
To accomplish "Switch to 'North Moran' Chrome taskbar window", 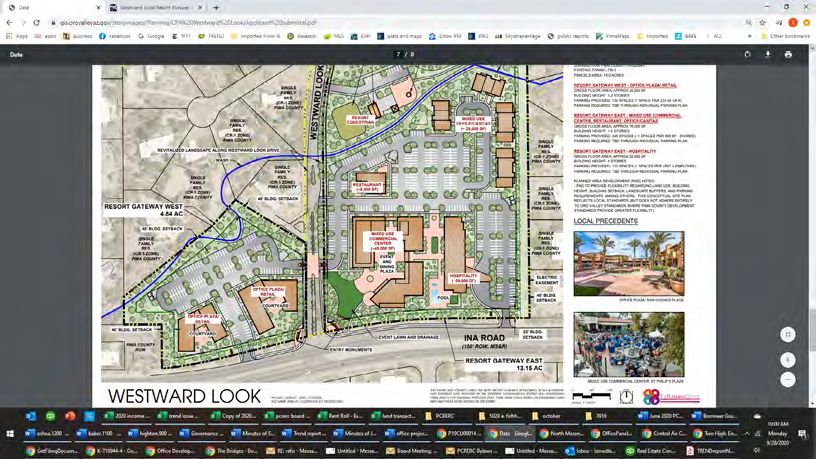I will [x=562, y=434].
